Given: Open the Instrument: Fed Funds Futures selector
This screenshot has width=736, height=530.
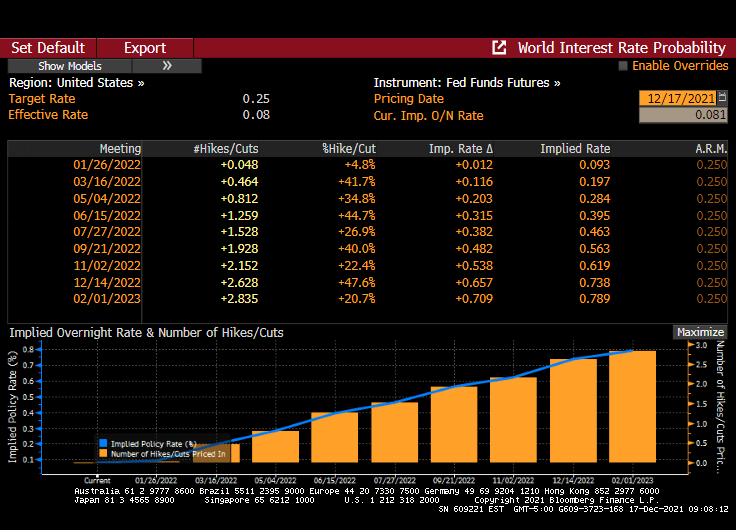Looking at the screenshot, I should [467, 83].
